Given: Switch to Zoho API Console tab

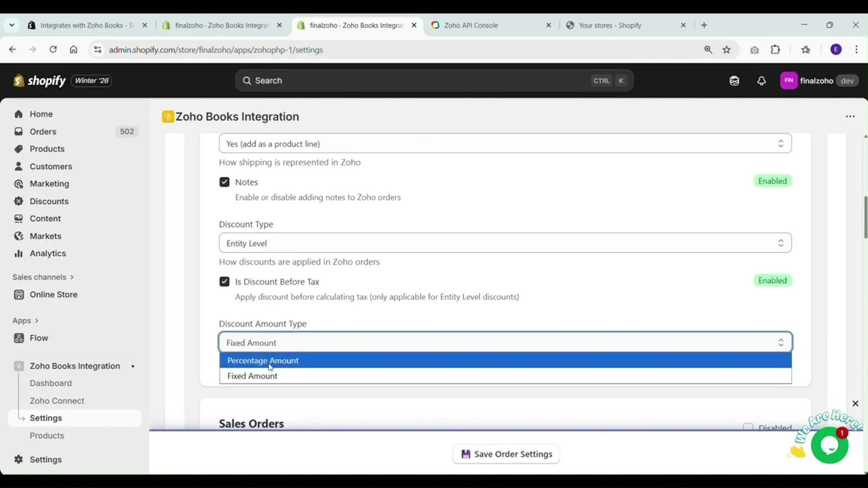Looking at the screenshot, I should [x=470, y=25].
